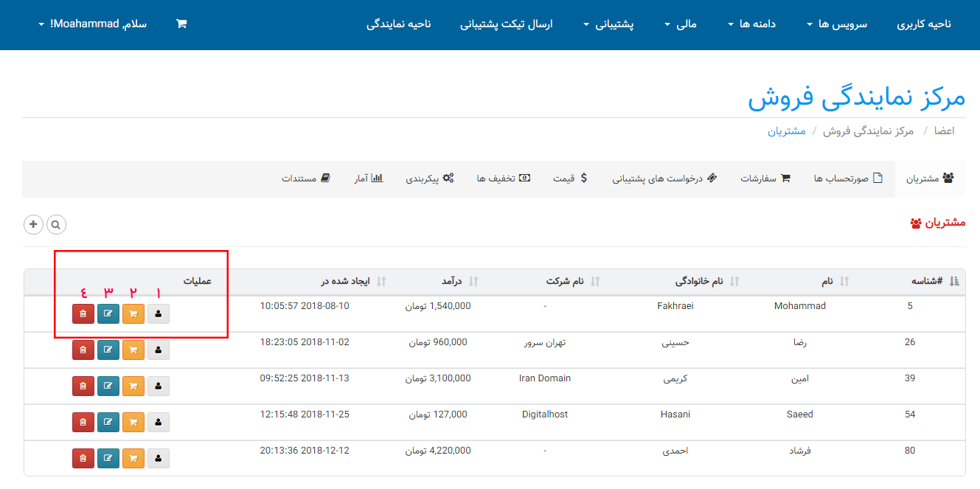Click the ارسال تیکت پشتیبانی navbar link

point(507,24)
